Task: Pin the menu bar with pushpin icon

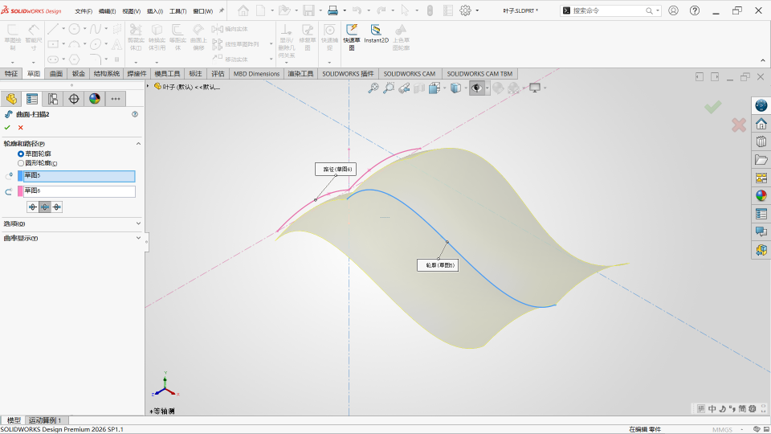Action: pyautogui.click(x=221, y=10)
